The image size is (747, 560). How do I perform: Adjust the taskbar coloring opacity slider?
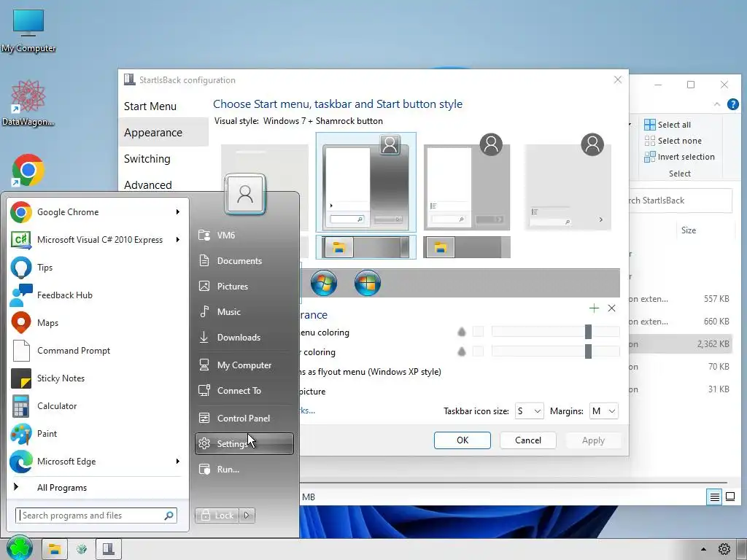555,351
